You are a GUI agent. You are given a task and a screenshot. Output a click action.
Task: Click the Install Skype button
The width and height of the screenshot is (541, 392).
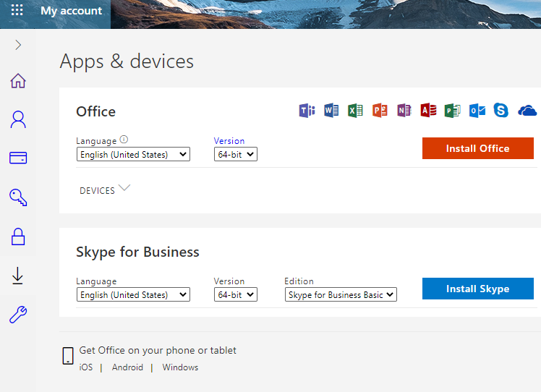478,289
